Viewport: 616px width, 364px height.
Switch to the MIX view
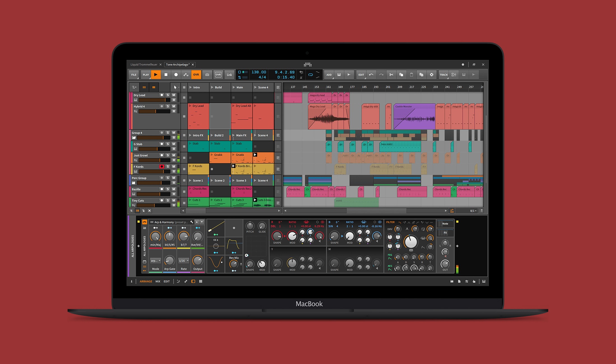pos(158,281)
